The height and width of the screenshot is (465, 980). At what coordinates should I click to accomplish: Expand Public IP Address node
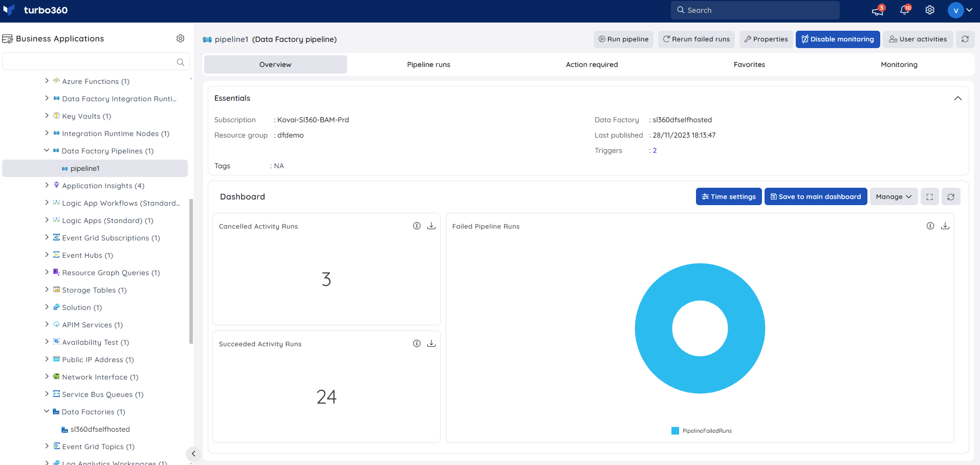(47, 359)
